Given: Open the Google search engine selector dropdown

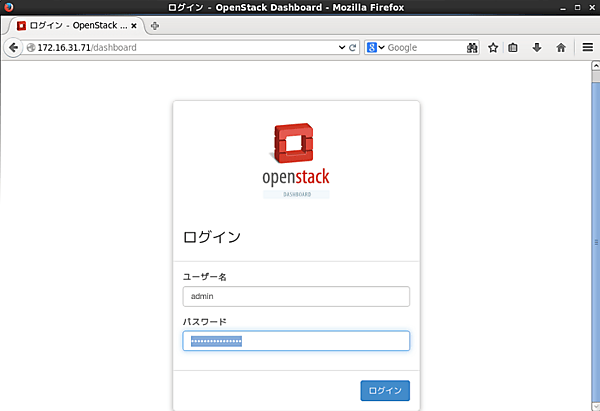Looking at the screenshot, I should 376,47.
